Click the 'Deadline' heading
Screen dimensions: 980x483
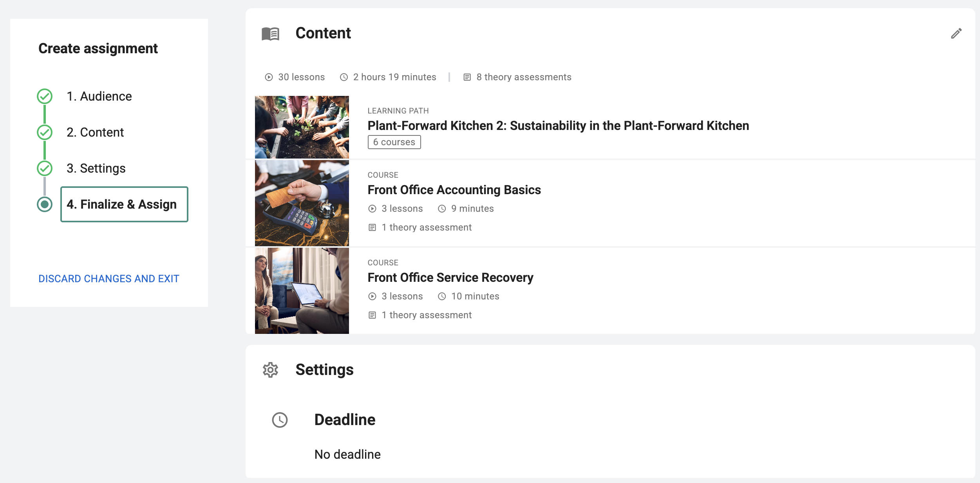[x=345, y=420]
